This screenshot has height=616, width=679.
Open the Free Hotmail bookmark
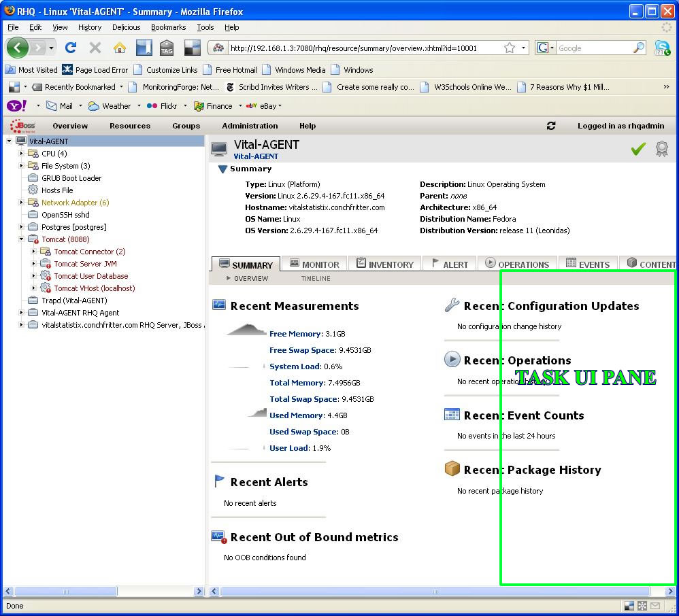point(231,70)
